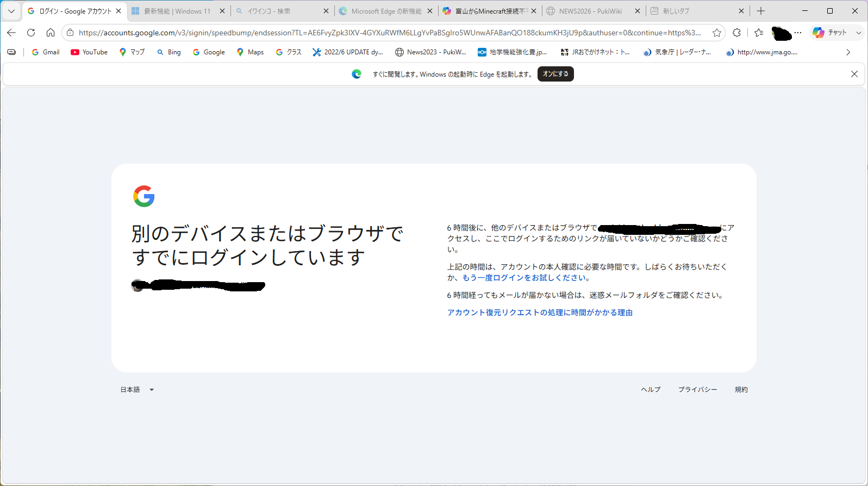
Task: Open Copilot チャット button
Action: [x=829, y=33]
